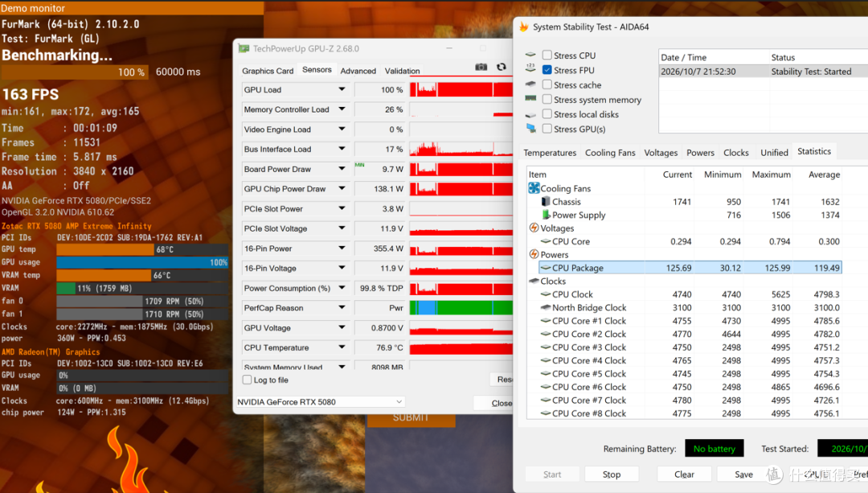Click the FurMark benchmark progress bar
This screenshot has width=868, height=493.
75,72
